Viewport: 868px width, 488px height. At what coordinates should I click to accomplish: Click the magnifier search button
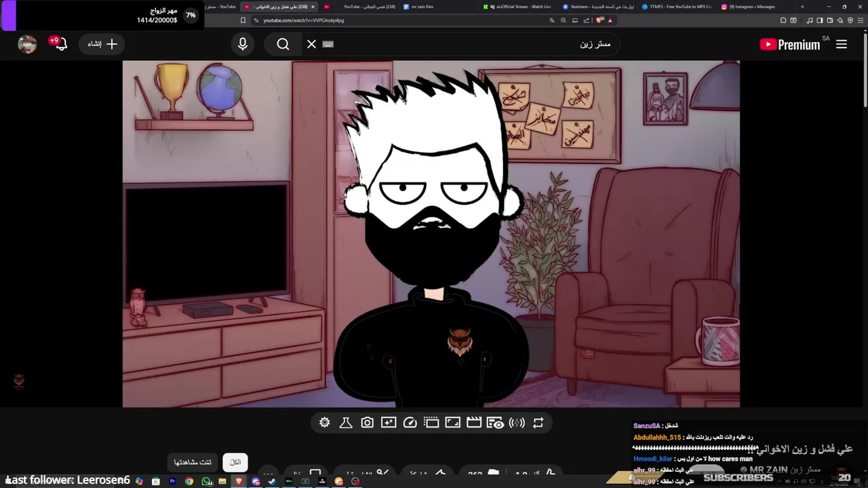(x=283, y=44)
